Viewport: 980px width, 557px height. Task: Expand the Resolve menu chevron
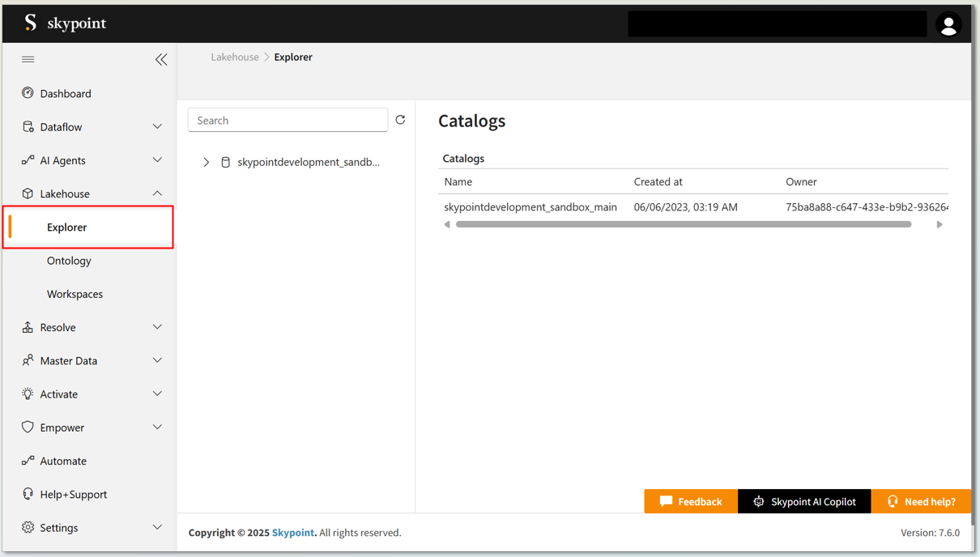click(157, 327)
